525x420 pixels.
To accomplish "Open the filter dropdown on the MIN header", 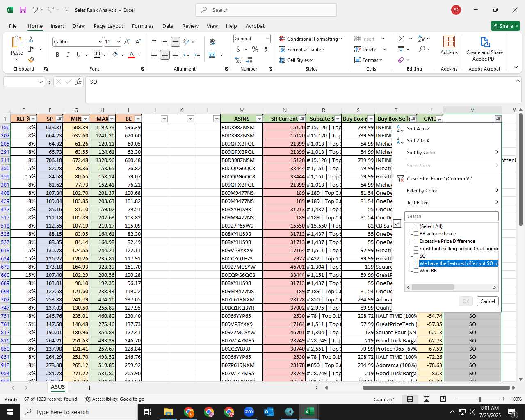I will point(85,119).
